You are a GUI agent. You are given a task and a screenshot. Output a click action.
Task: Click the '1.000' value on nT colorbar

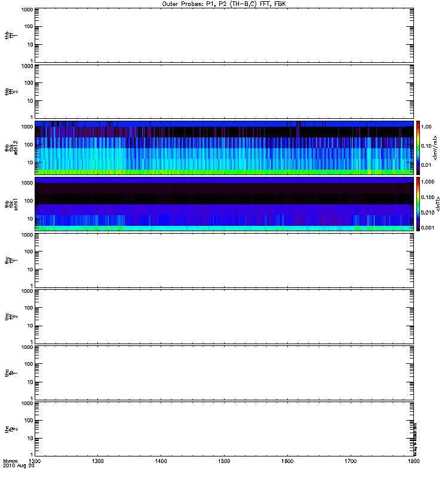(x=428, y=182)
